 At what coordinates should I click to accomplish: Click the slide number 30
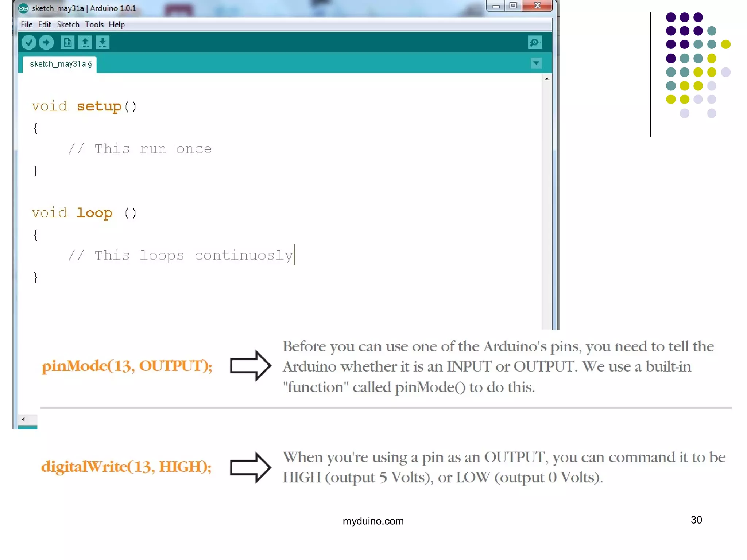[x=696, y=520]
